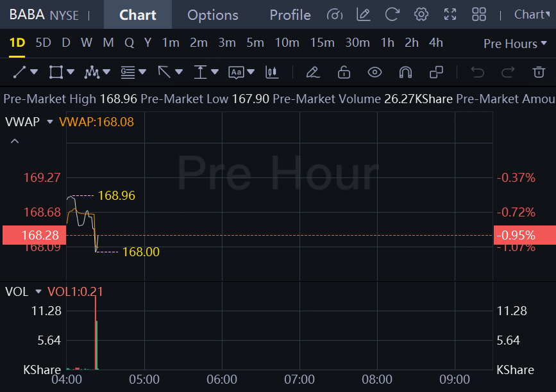The width and height of the screenshot is (556, 392).
Task: Open the line drawing tool dropdown
Action: (x=34, y=72)
